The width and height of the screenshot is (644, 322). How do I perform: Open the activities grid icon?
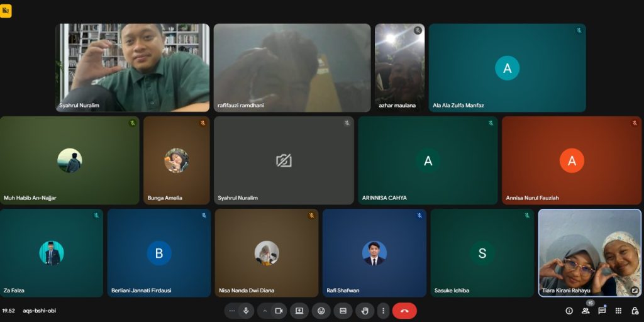618,311
